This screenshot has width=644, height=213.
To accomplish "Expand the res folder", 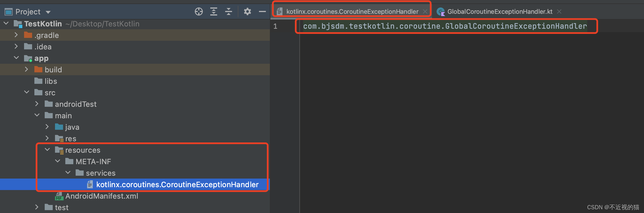I will tap(47, 138).
